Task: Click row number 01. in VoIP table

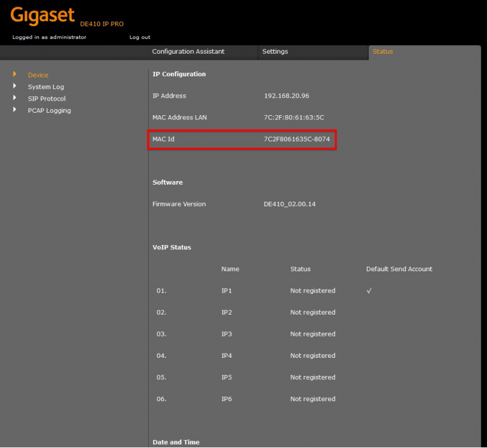Action: click(161, 291)
